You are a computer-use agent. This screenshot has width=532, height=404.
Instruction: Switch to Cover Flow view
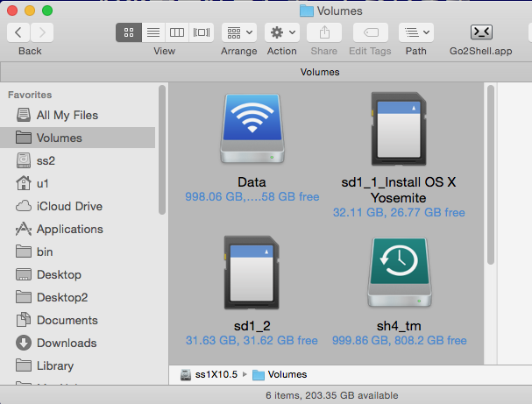coord(201,32)
